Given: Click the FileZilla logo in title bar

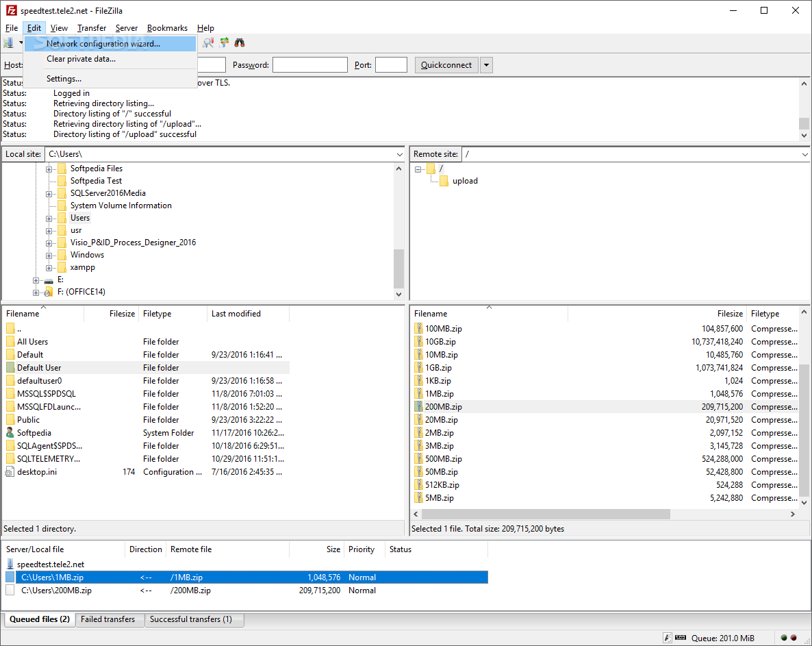Looking at the screenshot, I should pyautogui.click(x=11, y=10).
